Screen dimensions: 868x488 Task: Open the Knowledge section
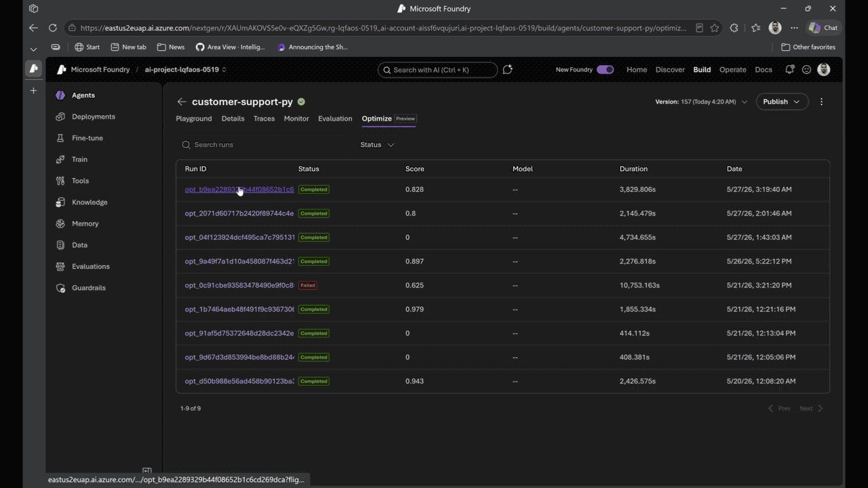pyautogui.click(x=90, y=202)
